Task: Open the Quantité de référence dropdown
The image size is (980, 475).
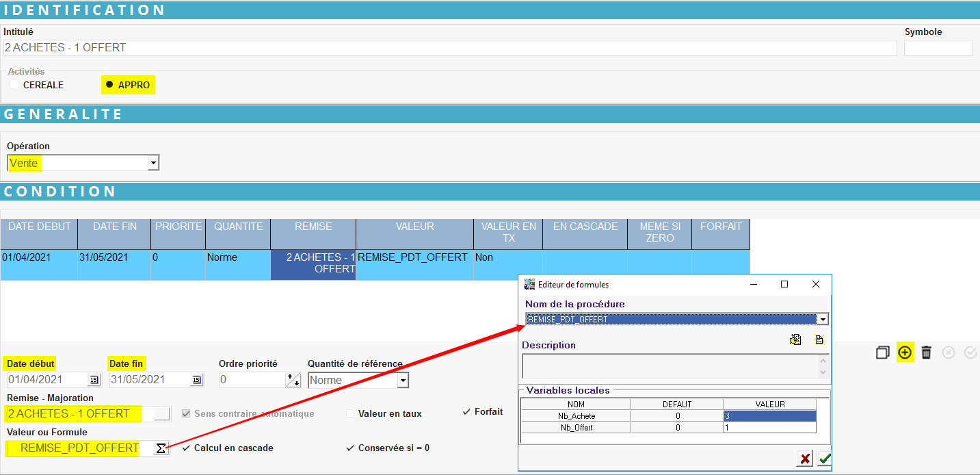Action: [403, 380]
